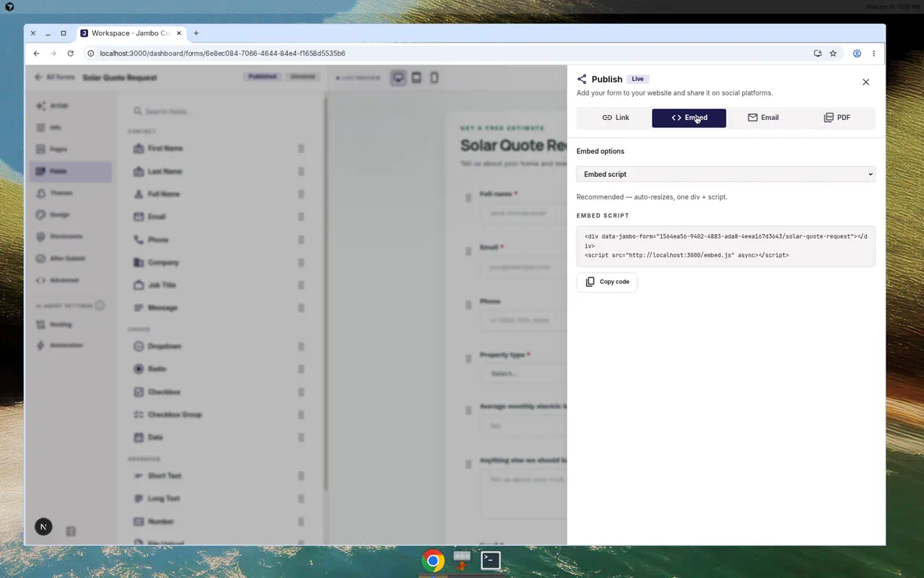Click the system menu icon at top-left
The height and width of the screenshot is (578, 924).
(x=9, y=7)
